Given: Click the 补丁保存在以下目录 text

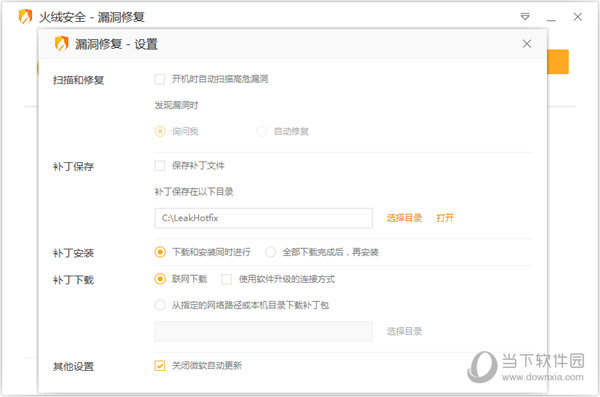Looking at the screenshot, I should [x=194, y=191].
